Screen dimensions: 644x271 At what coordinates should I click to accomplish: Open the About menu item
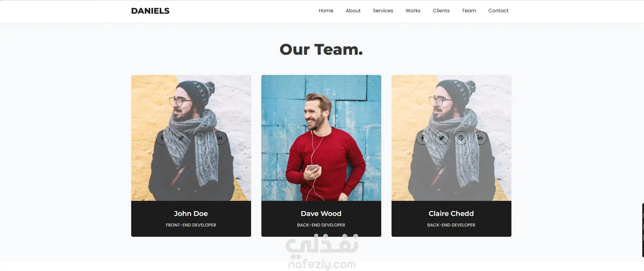pos(353,11)
